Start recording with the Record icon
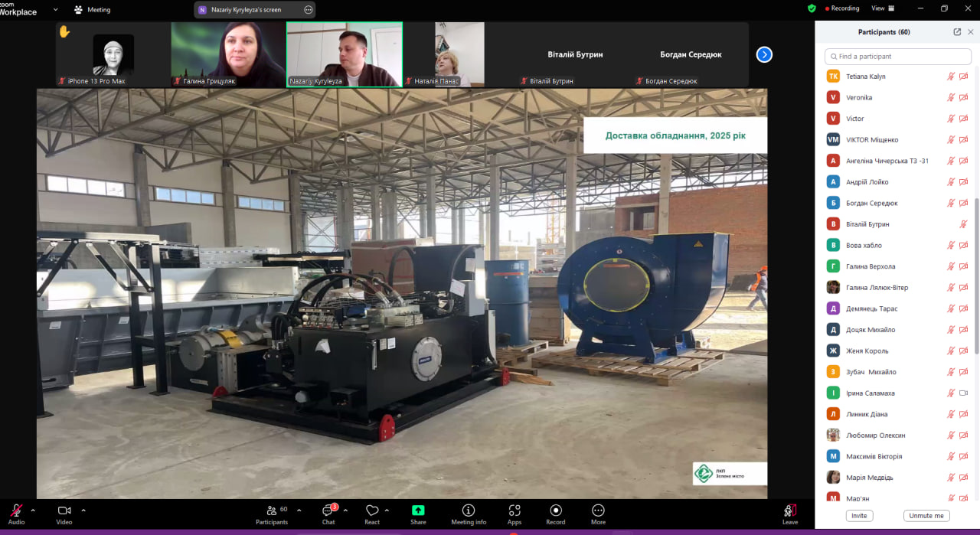Image resolution: width=980 pixels, height=535 pixels. 556,511
